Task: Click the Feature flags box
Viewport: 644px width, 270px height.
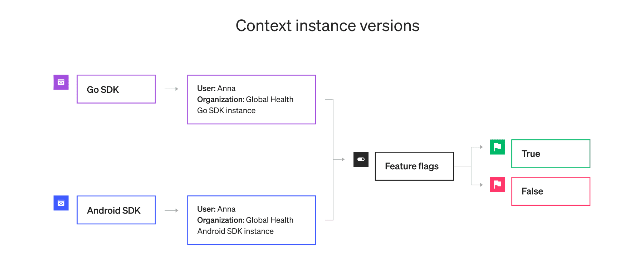Action: tap(414, 166)
